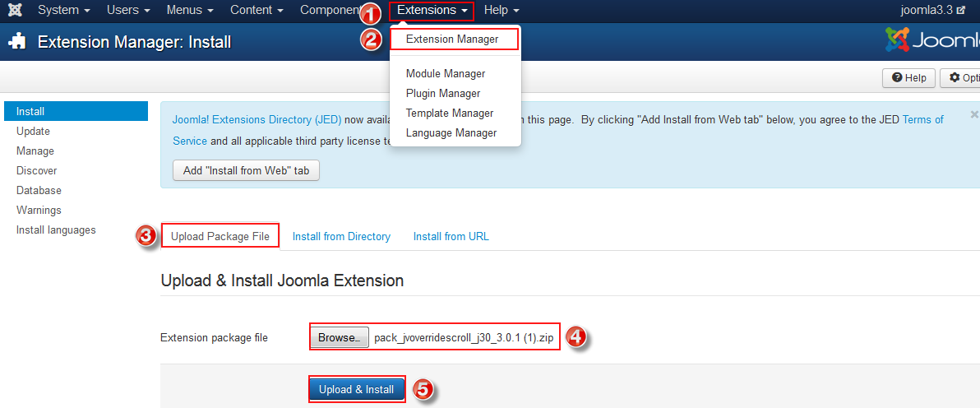
Task: Switch to Install from URL tab
Action: pyautogui.click(x=451, y=237)
